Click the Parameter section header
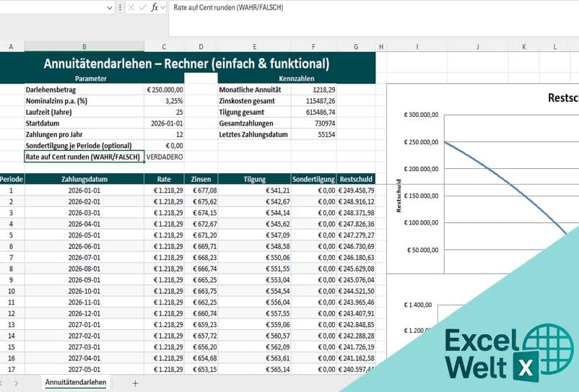The image size is (579, 392). click(91, 79)
